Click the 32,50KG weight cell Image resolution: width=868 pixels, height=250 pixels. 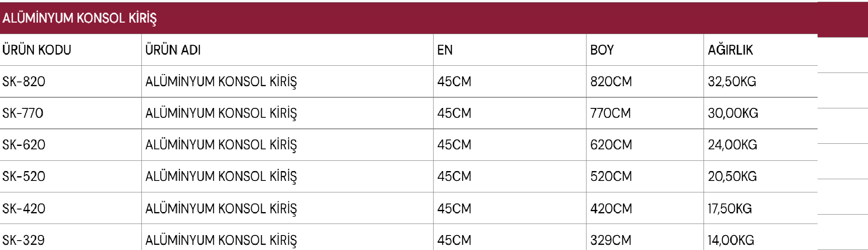(x=732, y=81)
